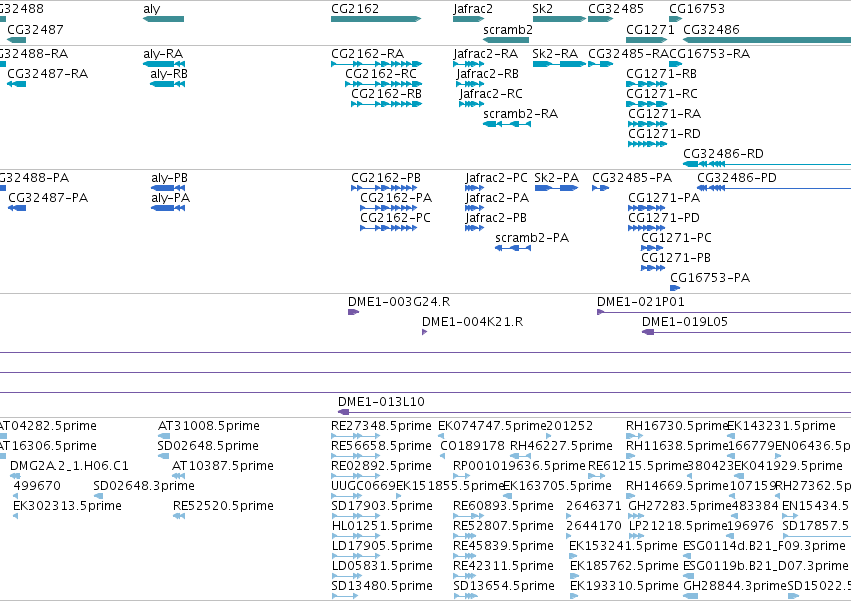
Task: Click the scramb2-PA protein glyph
Action: pos(513,248)
